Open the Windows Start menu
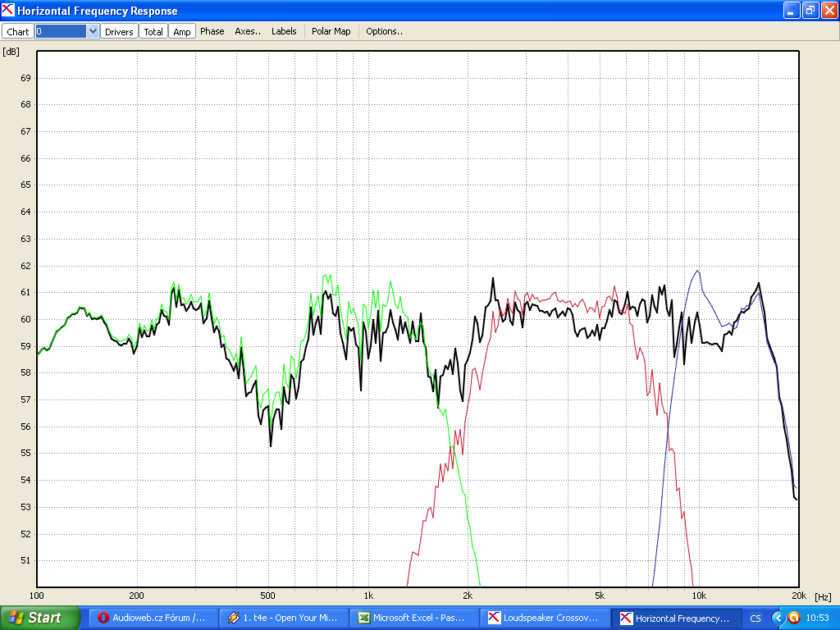840x630 pixels. 39,618
